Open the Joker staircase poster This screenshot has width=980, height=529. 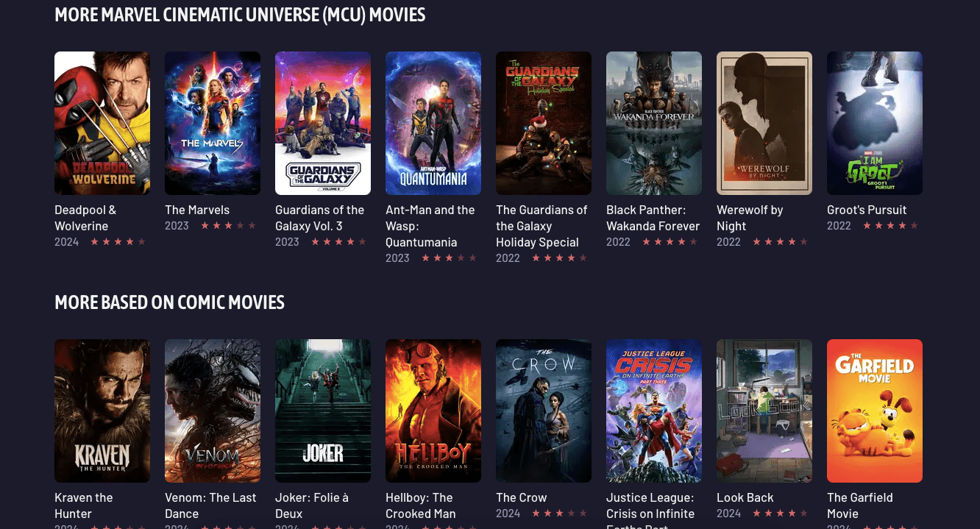(x=323, y=411)
